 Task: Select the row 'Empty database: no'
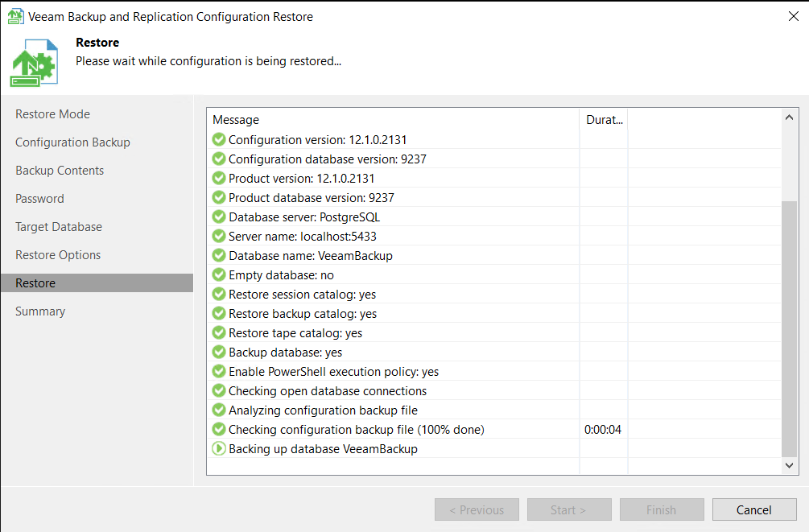tap(494, 275)
